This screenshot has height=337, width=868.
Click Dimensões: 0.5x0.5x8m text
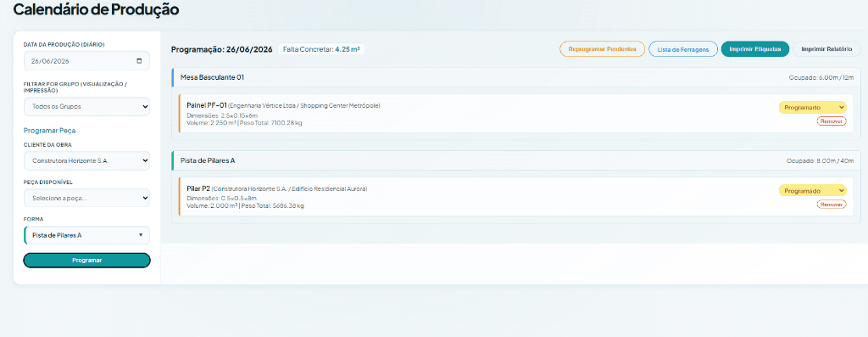221,199
